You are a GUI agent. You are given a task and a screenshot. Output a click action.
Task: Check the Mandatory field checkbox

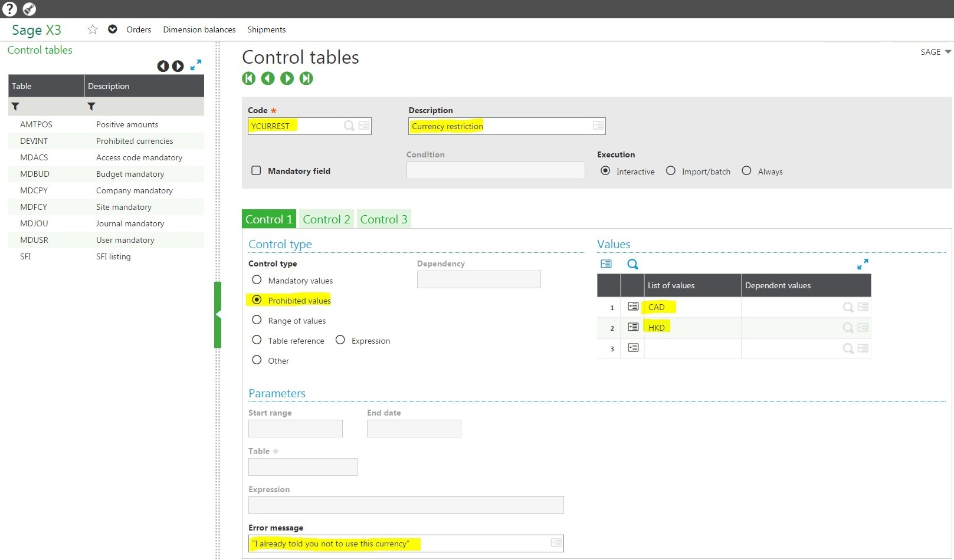pyautogui.click(x=256, y=170)
